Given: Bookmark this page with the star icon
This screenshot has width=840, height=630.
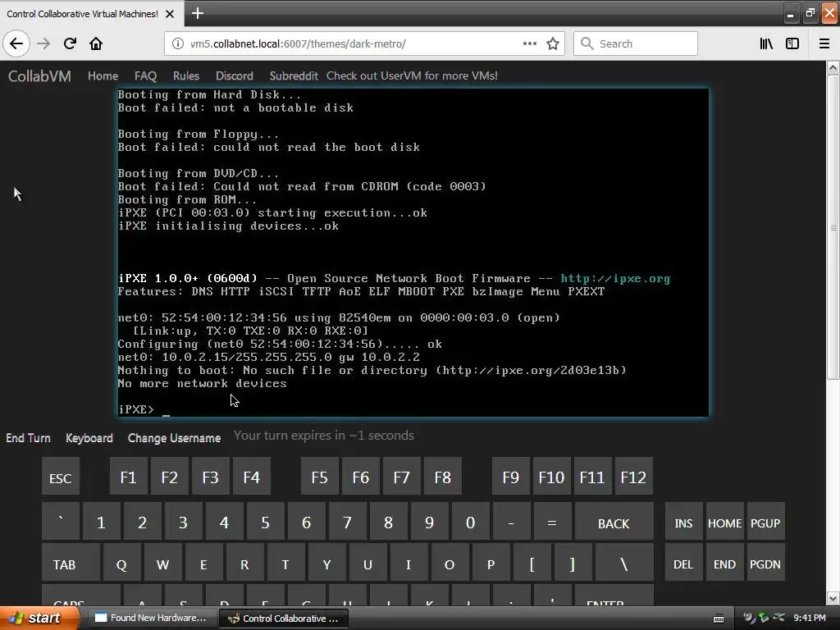Looking at the screenshot, I should [x=553, y=43].
